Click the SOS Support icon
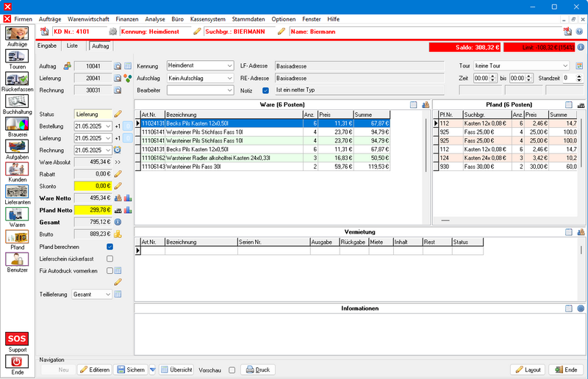Image resolution: width=588 pixels, height=379 pixels. point(18,339)
